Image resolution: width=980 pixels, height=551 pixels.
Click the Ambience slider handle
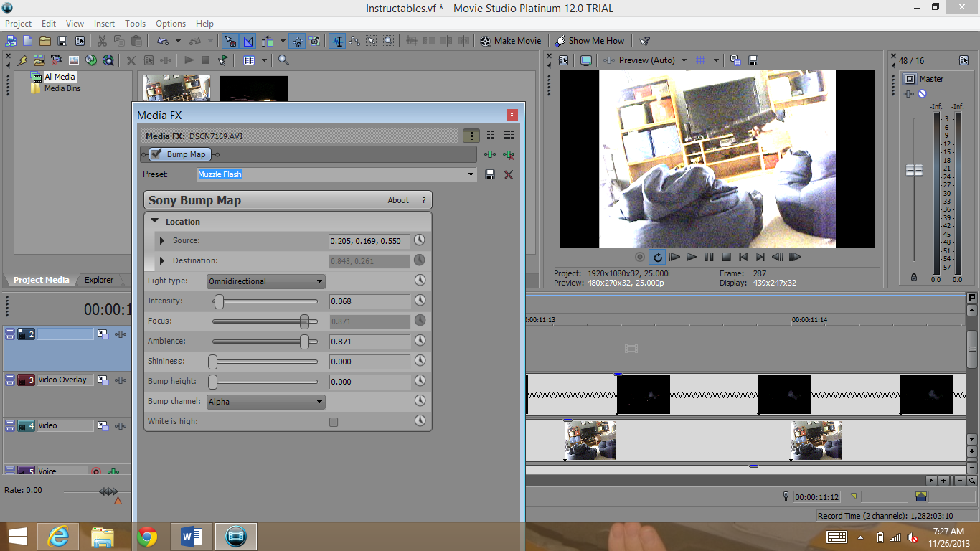click(304, 342)
